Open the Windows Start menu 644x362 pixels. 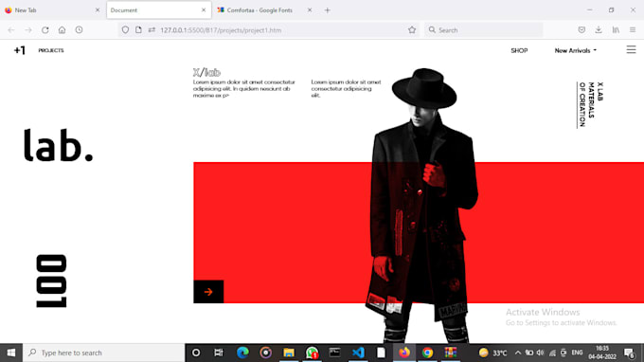click(x=11, y=353)
